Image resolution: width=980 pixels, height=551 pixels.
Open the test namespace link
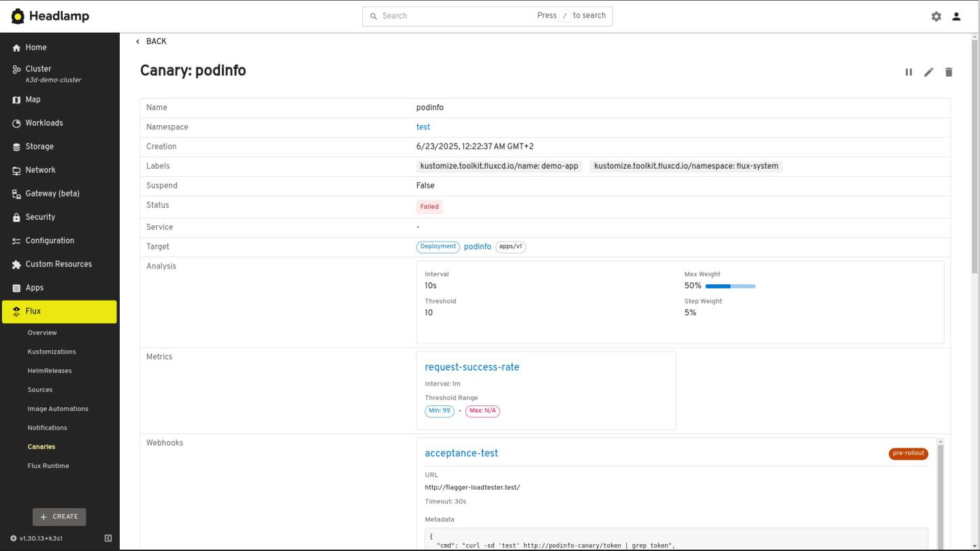point(423,127)
